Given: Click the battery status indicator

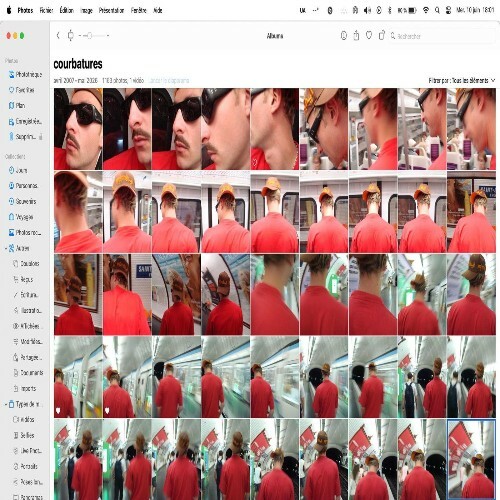Looking at the screenshot, I should 407,10.
